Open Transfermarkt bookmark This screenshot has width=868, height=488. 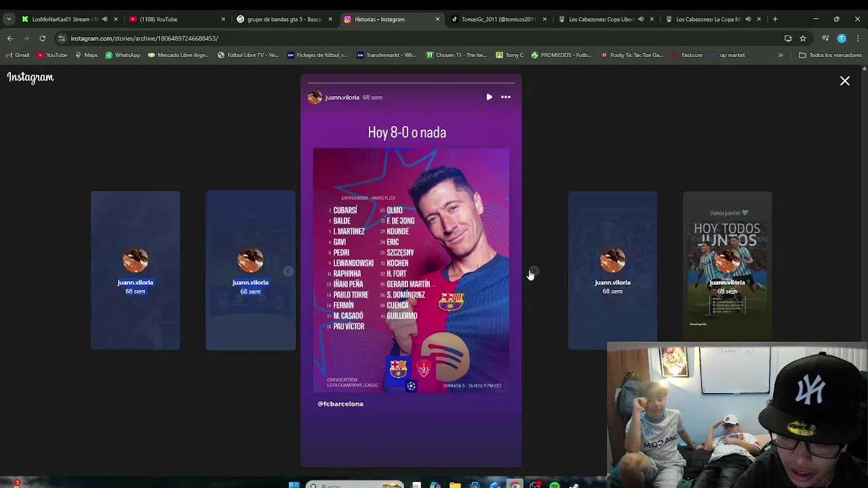click(x=387, y=55)
